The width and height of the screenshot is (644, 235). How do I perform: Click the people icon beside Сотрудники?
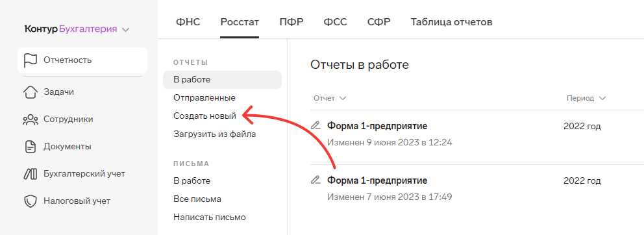pos(30,119)
